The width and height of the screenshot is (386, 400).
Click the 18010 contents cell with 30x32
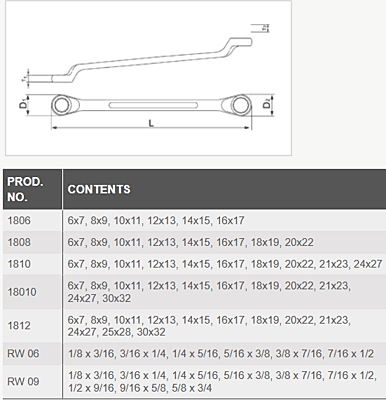click(x=224, y=292)
